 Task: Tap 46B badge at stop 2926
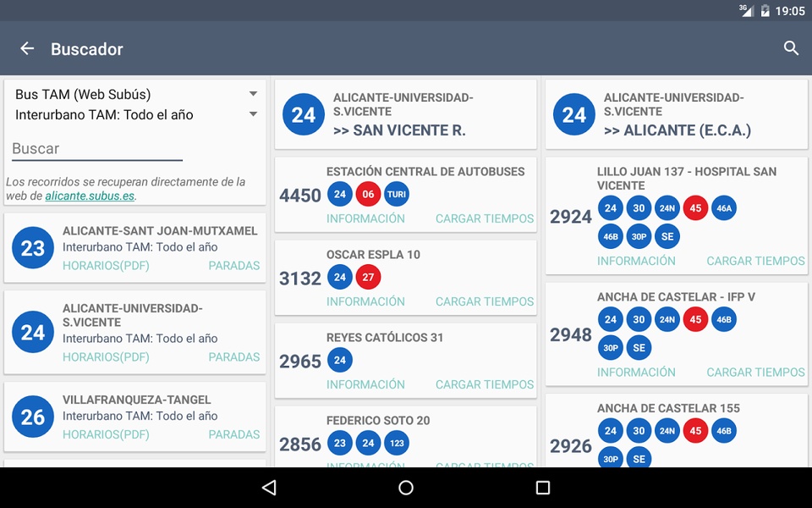pyautogui.click(x=724, y=431)
